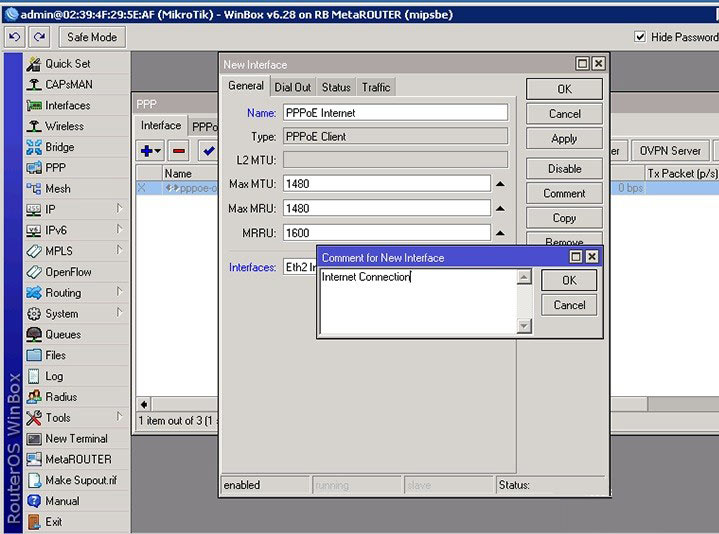
Task: Click comment box scroll up arrow
Action: tap(524, 277)
